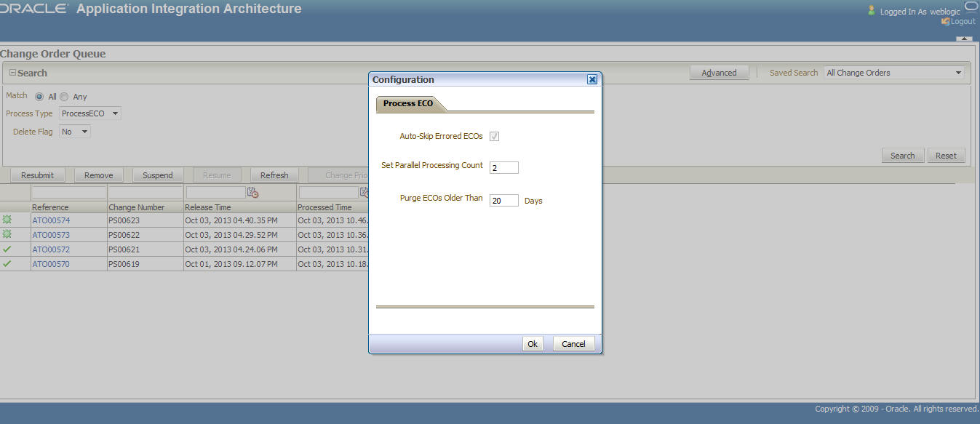Viewport: 980px width, 424px height.
Task: Click the Remove button
Action: (x=98, y=175)
